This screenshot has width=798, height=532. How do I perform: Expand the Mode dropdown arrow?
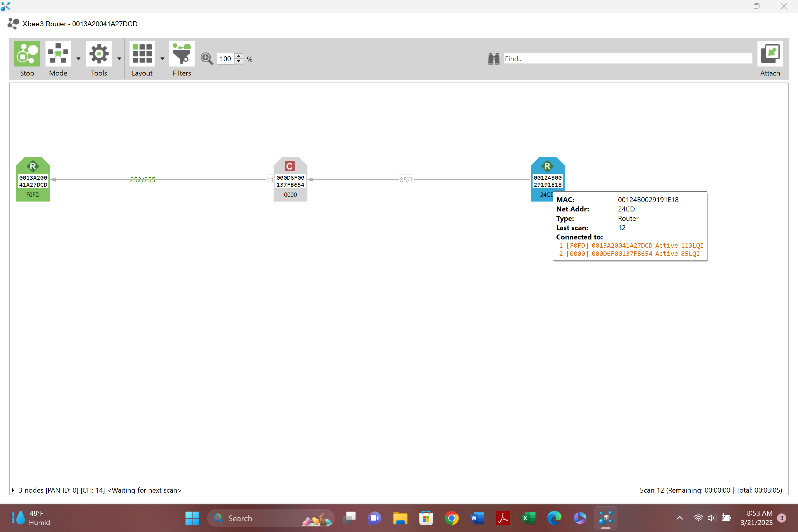pyautogui.click(x=78, y=59)
